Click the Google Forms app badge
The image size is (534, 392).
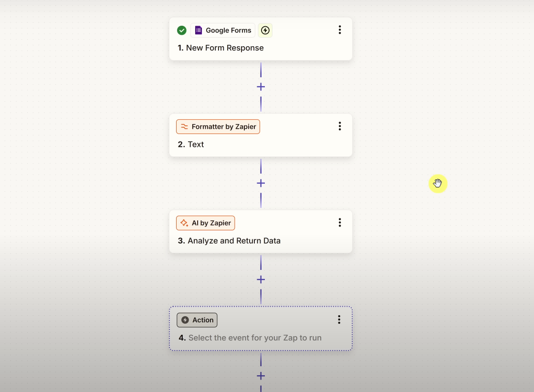point(223,31)
